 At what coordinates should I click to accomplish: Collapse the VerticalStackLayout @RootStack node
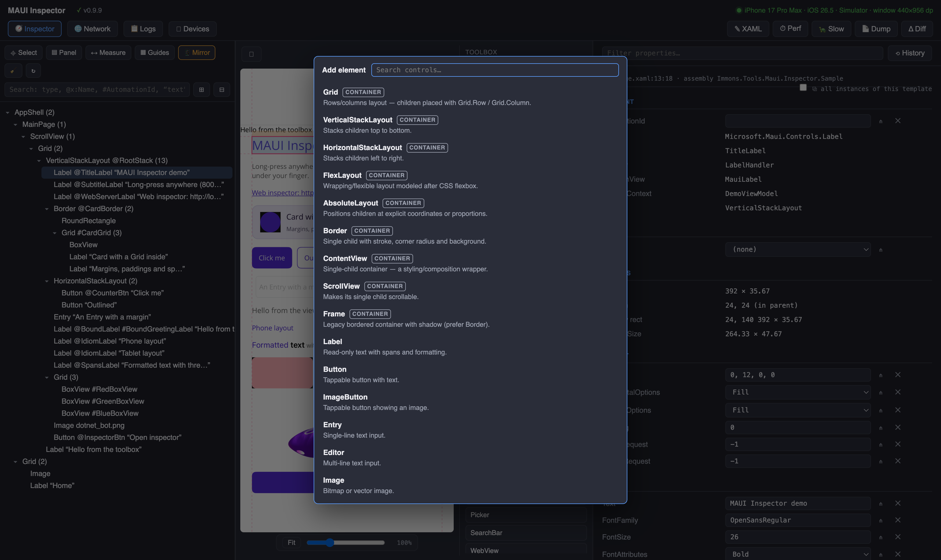point(39,161)
